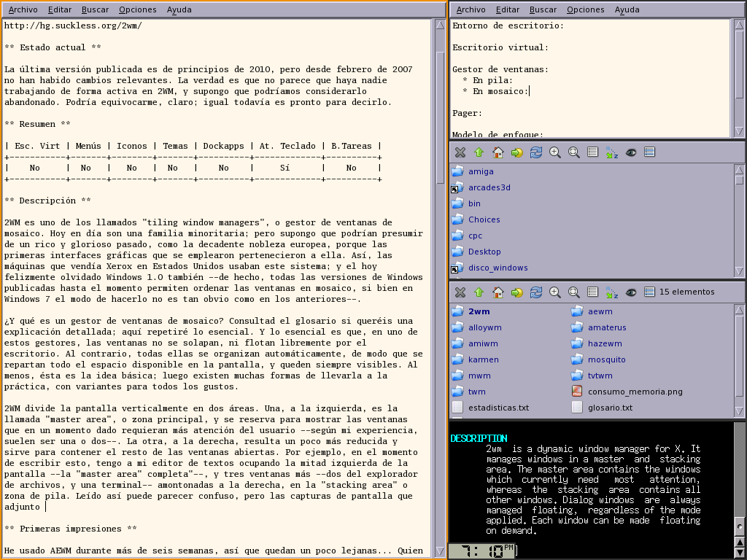Viewport: 747px width, 560px height.
Task: Select the disco_windows link
Action: (490, 268)
